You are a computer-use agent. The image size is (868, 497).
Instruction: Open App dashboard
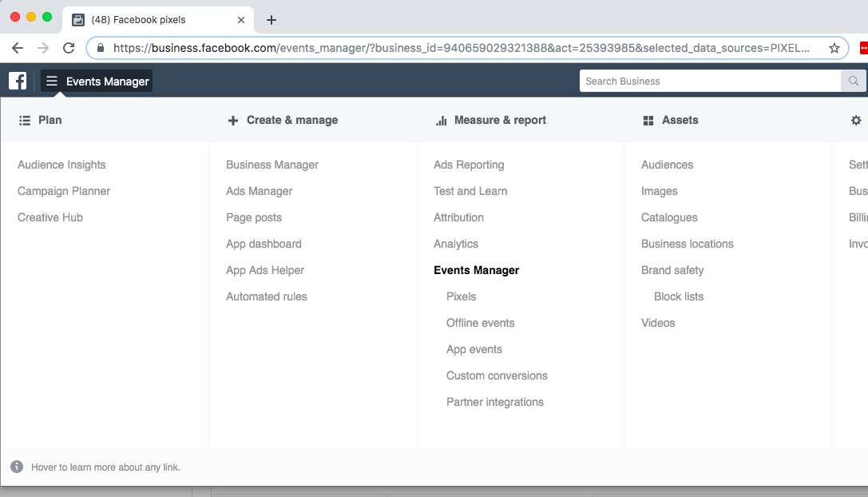[264, 244]
